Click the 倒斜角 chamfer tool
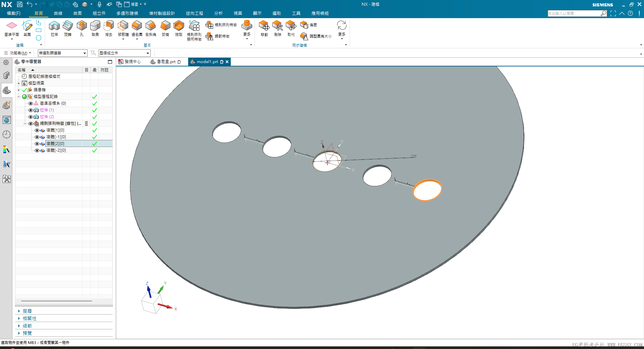Screen dimensions: 644x349 point(151,28)
